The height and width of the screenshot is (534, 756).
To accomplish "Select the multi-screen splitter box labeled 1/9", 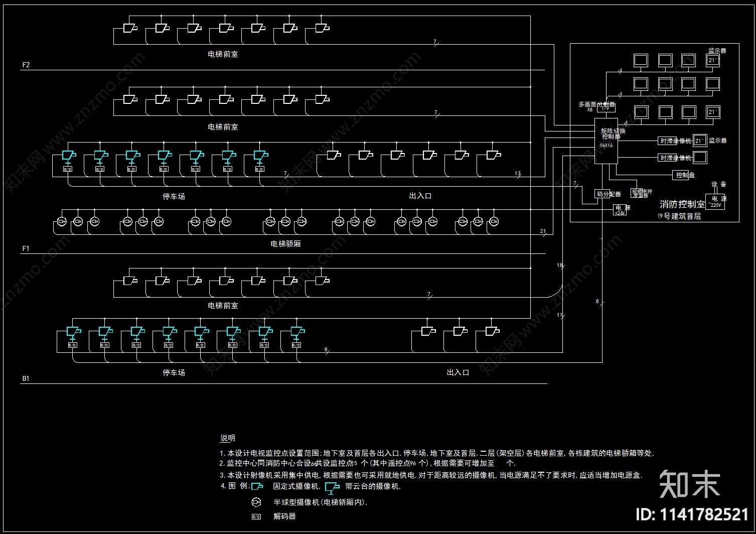I will [x=606, y=107].
